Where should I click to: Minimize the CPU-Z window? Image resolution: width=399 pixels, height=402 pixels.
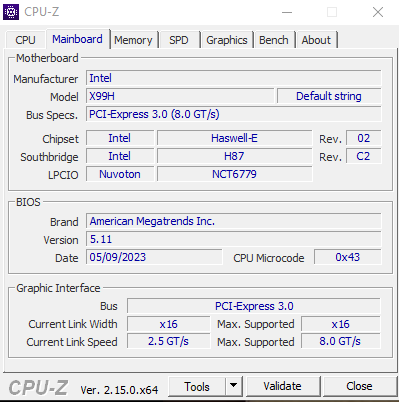287,12
